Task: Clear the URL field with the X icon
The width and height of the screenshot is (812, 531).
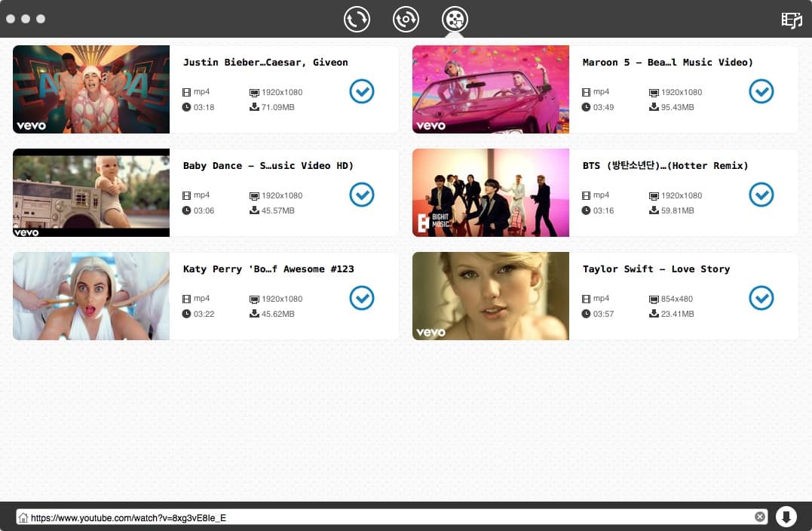Action: tap(760, 517)
